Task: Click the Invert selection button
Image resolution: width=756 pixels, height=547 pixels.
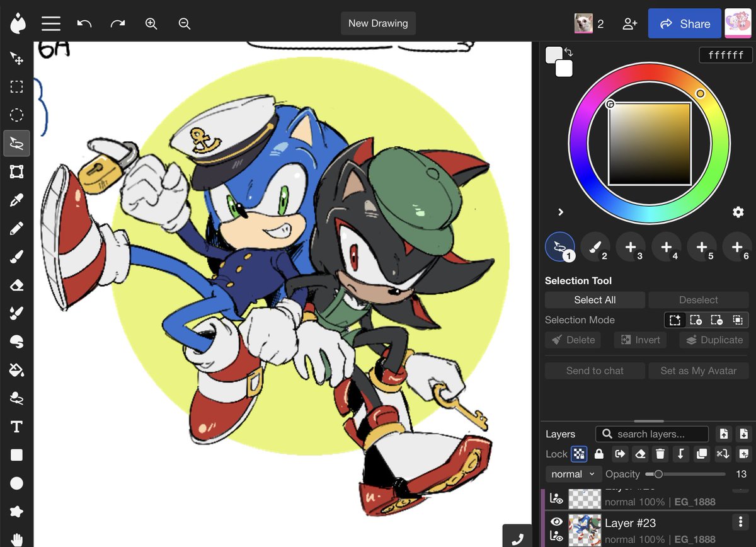Action: [641, 340]
